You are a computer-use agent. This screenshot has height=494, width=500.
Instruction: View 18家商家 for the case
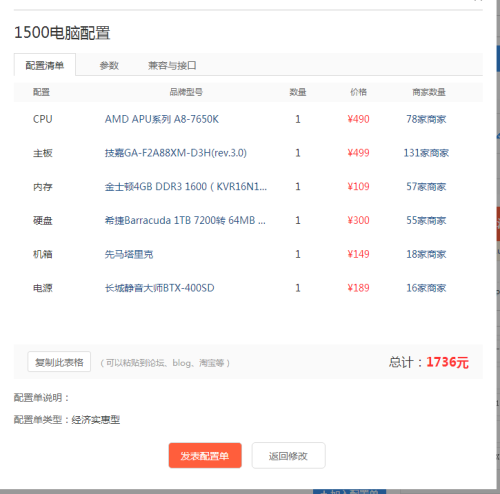[x=426, y=254]
